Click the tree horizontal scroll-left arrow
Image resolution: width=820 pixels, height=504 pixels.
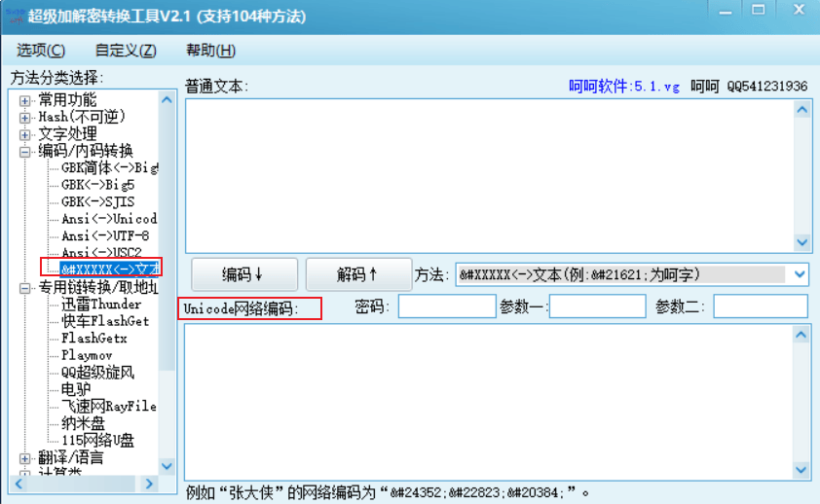click(x=19, y=484)
